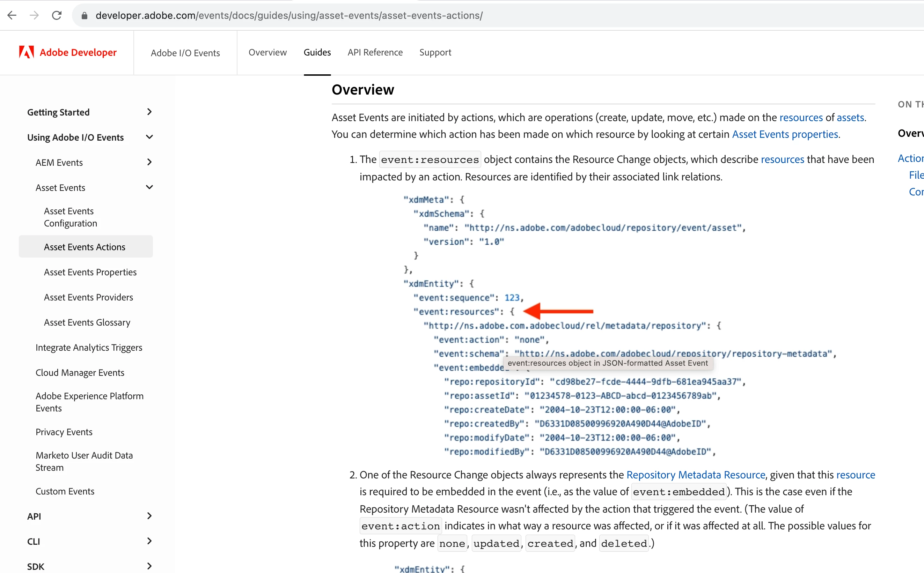
Task: Collapse the Asset Events chevron
Action: pos(149,187)
